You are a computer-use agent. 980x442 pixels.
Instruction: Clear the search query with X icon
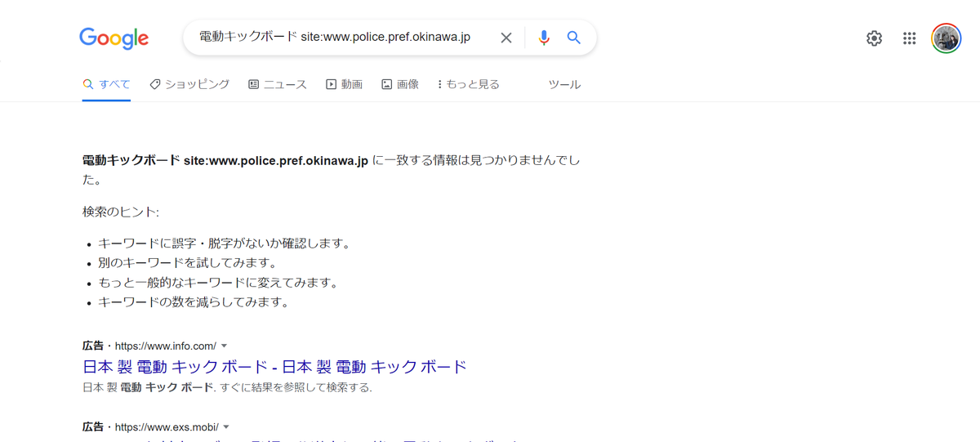coord(506,38)
